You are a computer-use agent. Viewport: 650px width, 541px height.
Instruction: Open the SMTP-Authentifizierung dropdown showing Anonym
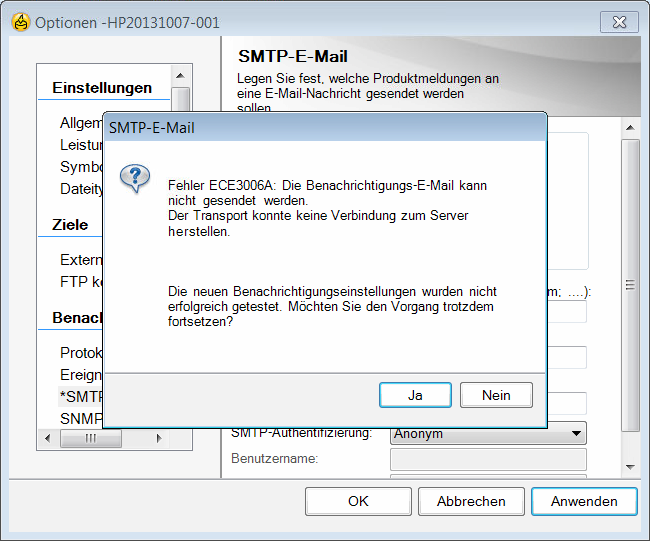(488, 433)
